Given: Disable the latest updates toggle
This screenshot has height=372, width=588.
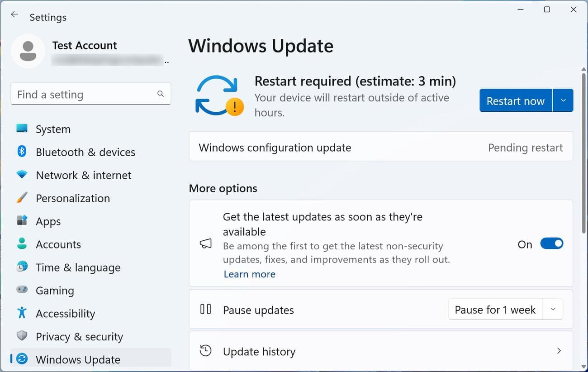Looking at the screenshot, I should point(551,243).
